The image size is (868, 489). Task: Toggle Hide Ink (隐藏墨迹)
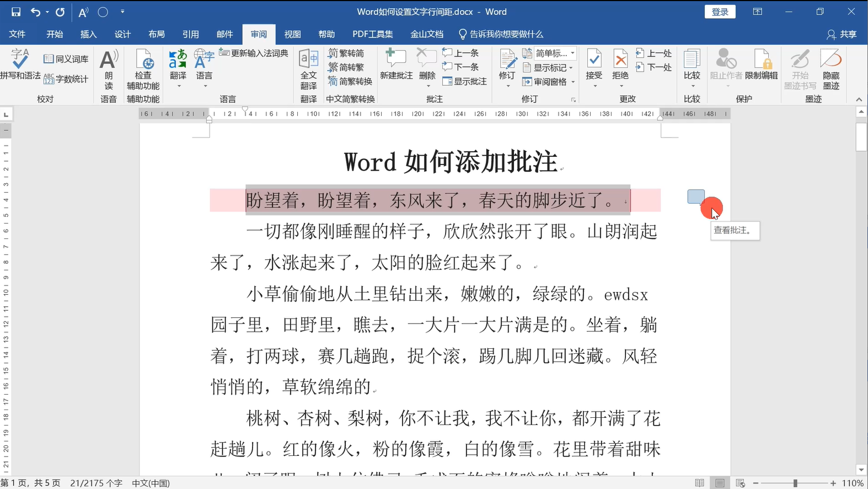coord(831,70)
